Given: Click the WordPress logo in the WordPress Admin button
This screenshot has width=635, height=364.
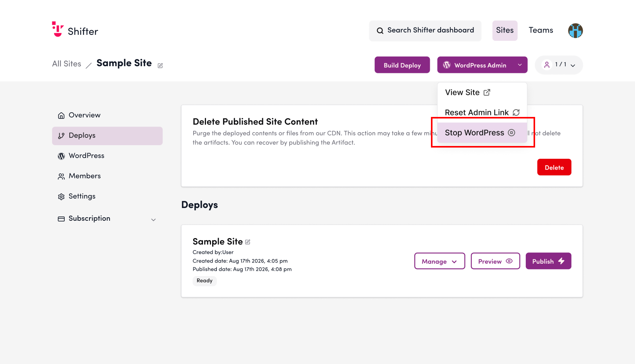Looking at the screenshot, I should tap(447, 65).
